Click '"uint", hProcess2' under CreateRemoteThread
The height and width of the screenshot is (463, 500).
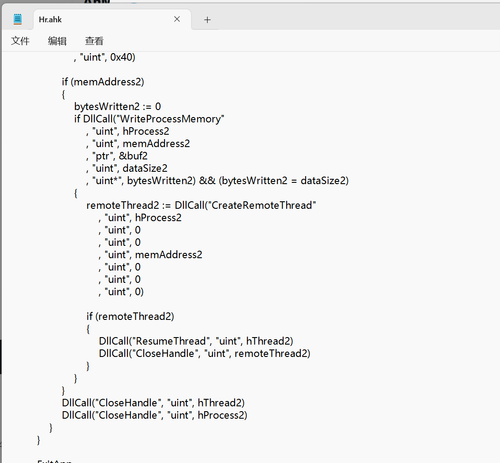[140, 218]
